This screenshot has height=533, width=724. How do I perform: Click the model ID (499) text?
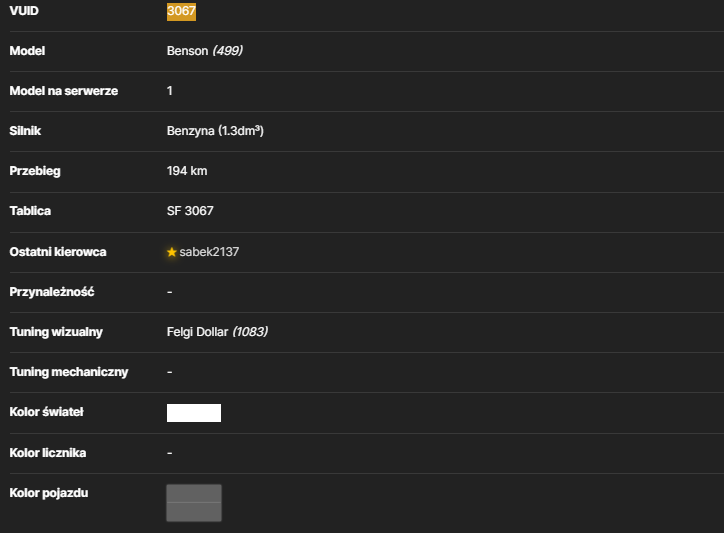pos(228,51)
